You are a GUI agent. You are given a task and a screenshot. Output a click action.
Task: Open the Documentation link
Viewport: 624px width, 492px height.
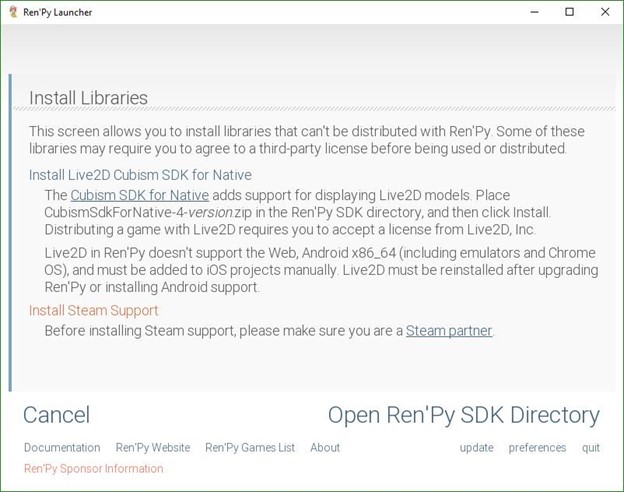[62, 448]
